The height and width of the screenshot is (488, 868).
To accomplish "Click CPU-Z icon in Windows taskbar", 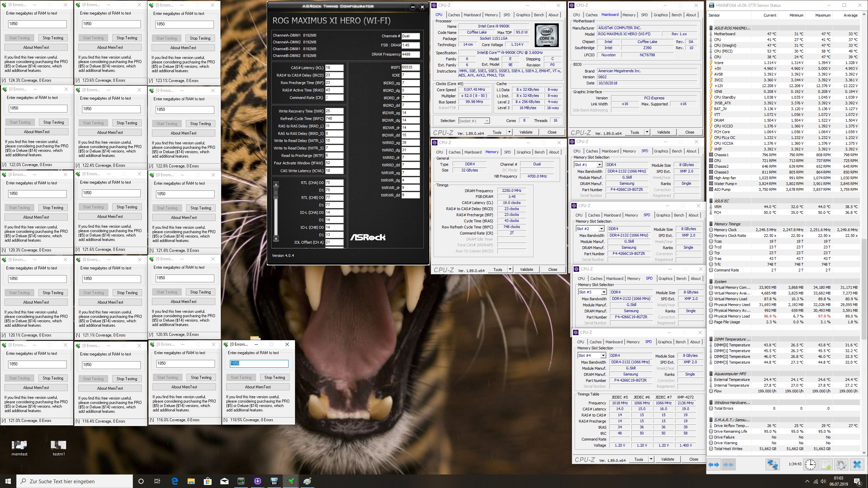I will point(257,481).
